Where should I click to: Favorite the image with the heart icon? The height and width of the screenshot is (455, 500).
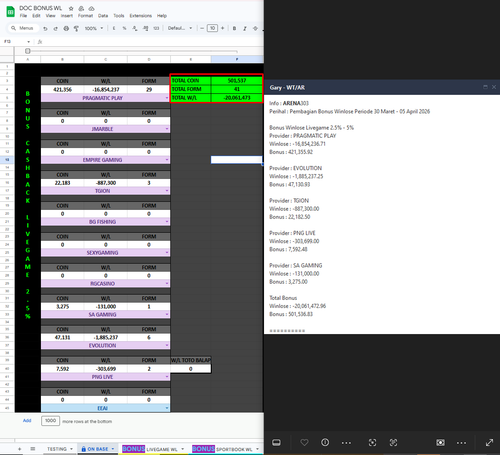click(x=304, y=442)
